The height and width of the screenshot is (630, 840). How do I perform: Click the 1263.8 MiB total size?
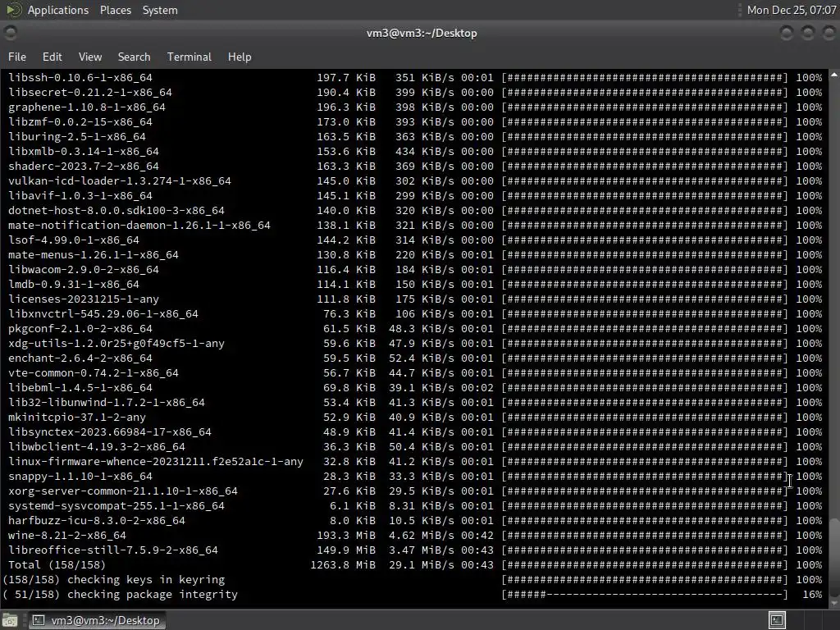coord(343,564)
